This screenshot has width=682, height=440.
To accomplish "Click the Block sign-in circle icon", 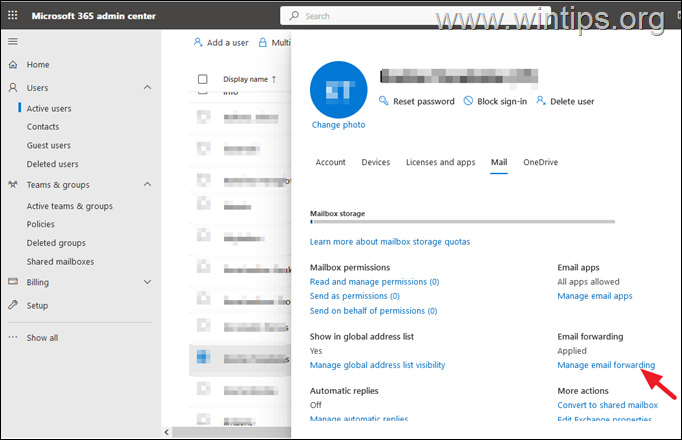I will click(468, 101).
